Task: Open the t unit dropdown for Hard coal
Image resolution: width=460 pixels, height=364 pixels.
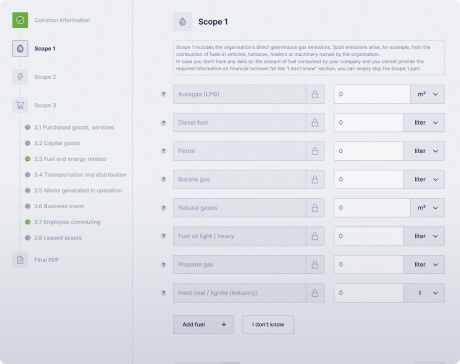Action: point(424,293)
